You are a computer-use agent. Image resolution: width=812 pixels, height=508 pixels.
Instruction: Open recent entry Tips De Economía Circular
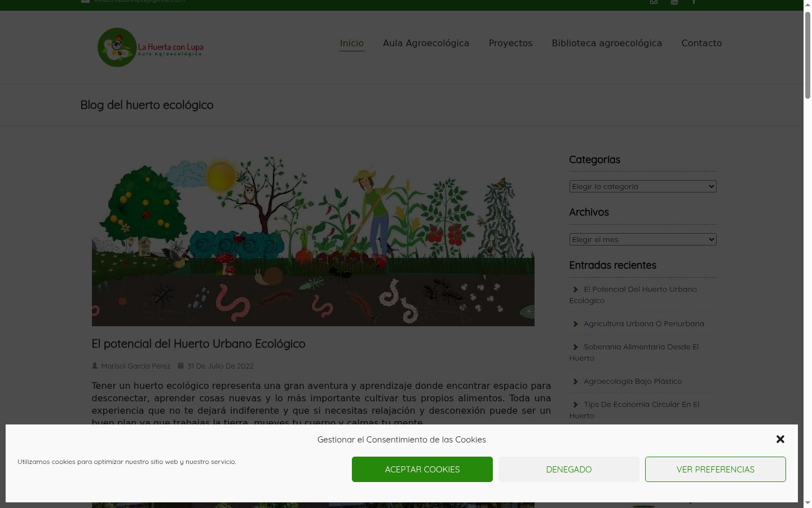click(634, 410)
